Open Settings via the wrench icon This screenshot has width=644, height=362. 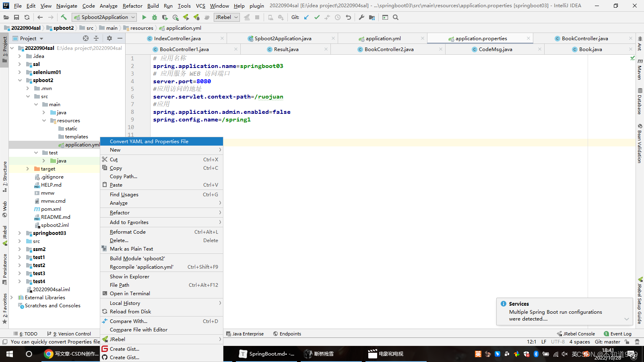click(362, 17)
